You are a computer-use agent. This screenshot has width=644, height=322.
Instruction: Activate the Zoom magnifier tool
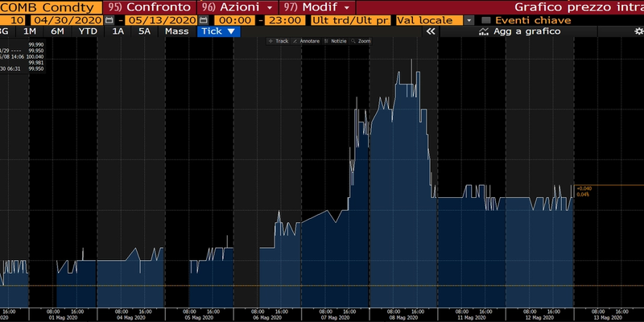click(x=361, y=41)
